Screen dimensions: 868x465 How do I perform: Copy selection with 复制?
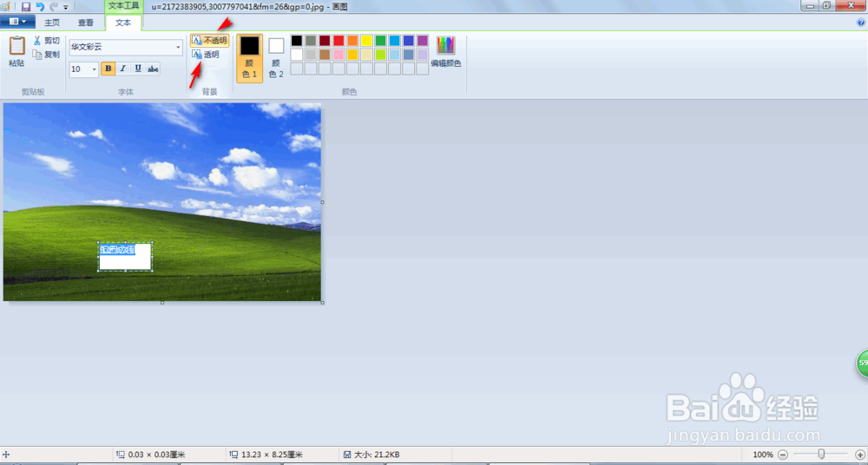pyautogui.click(x=47, y=55)
